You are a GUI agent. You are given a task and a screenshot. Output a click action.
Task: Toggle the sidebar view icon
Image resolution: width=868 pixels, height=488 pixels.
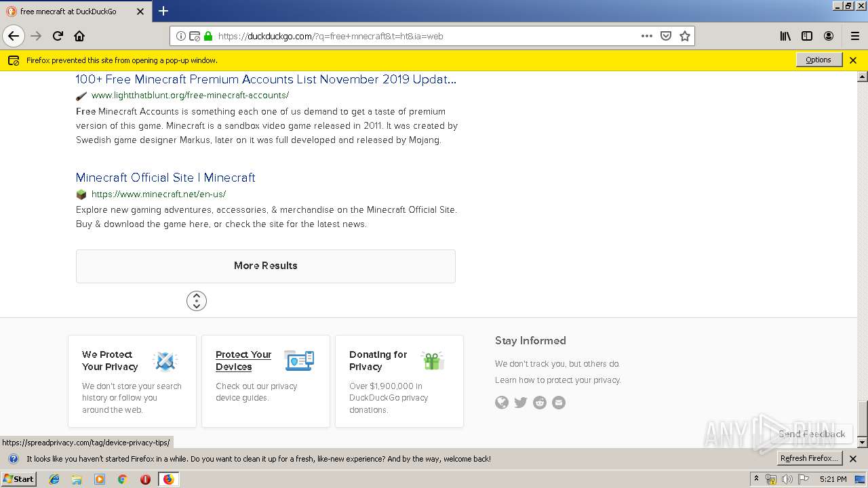807,36
